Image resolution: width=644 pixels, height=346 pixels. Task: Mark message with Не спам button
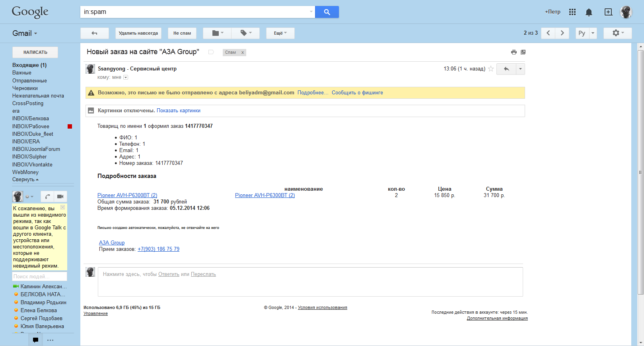tap(182, 33)
